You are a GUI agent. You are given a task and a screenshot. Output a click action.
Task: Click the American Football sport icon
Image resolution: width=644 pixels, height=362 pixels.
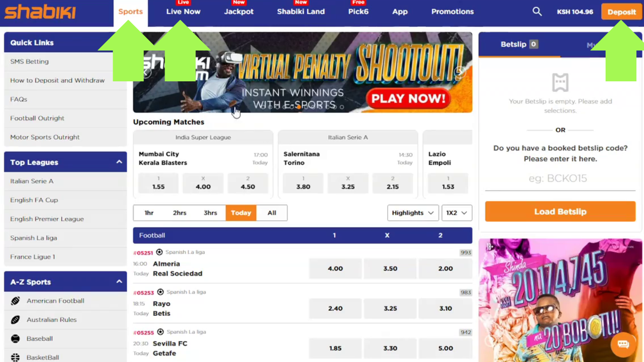(x=16, y=301)
